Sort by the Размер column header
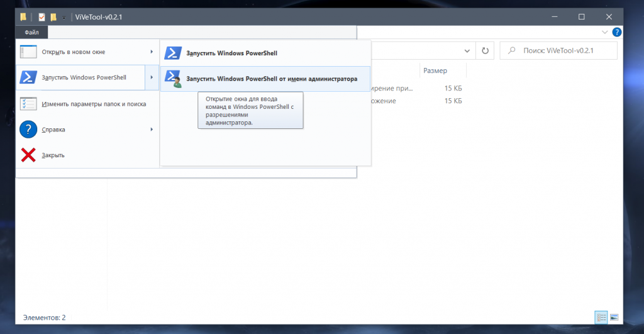This screenshot has width=644, height=334. 443,70
